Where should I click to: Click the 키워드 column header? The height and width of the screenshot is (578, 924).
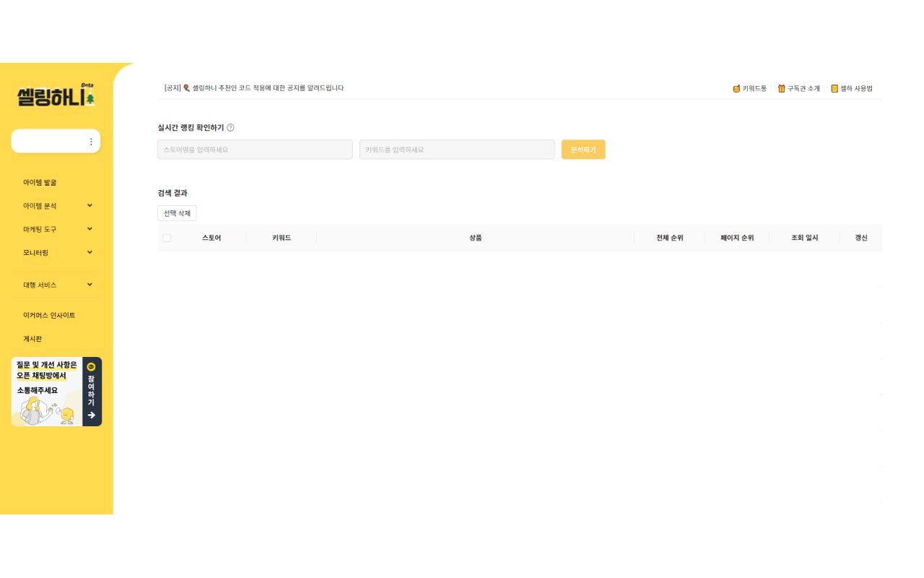[x=282, y=238]
